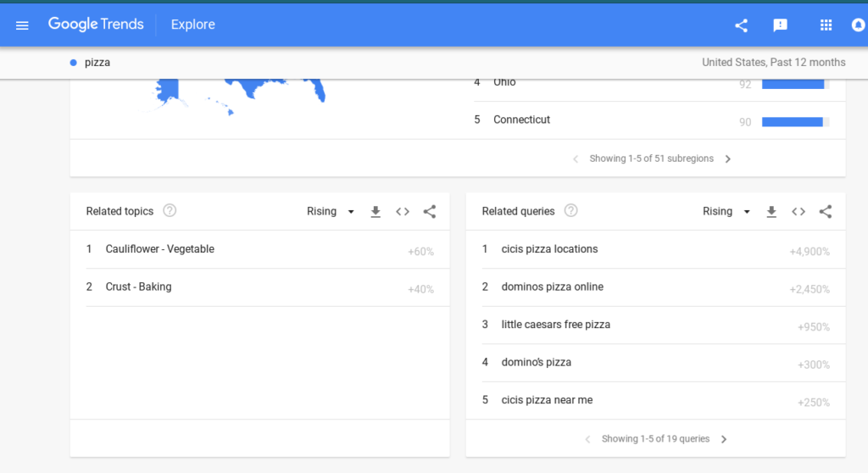Viewport: 868px width, 473px height.
Task: Go to next page of related queries
Action: 724,439
